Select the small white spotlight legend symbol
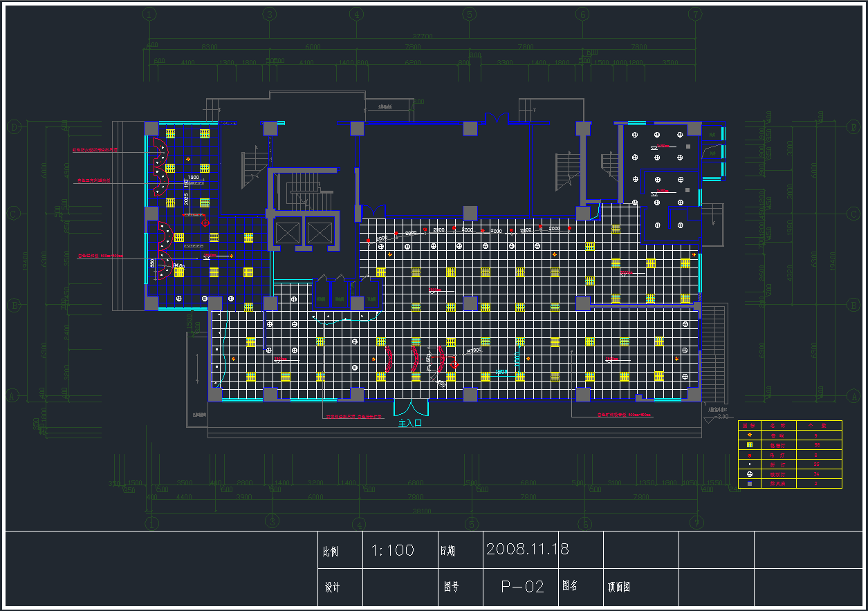The height and width of the screenshot is (611, 868). 749,464
